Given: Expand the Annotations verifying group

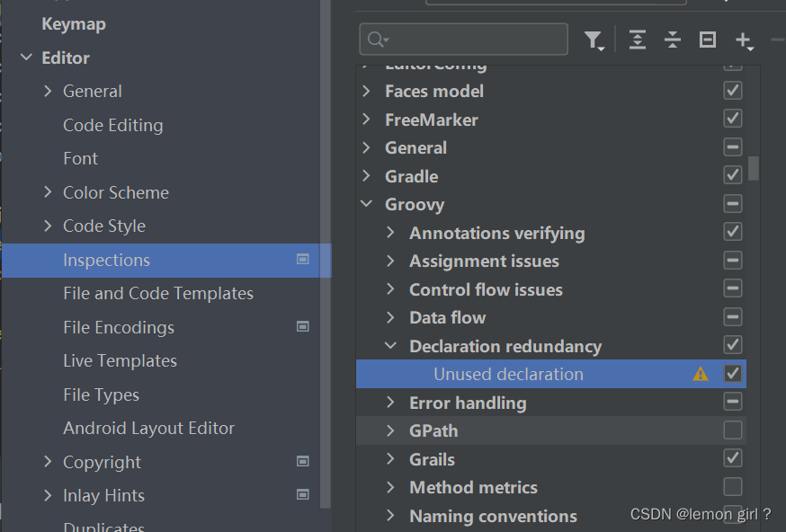Looking at the screenshot, I should (x=390, y=233).
